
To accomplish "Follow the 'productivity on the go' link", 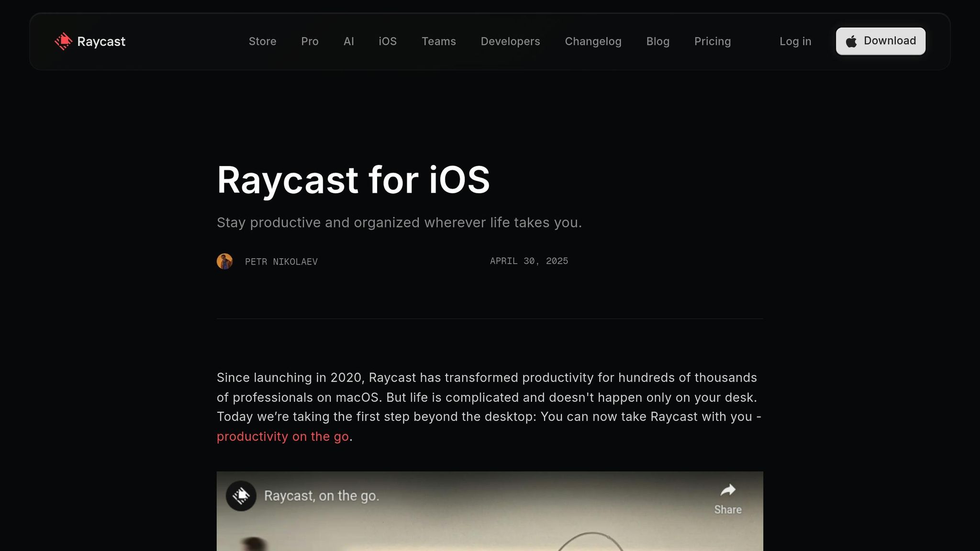I will (282, 437).
